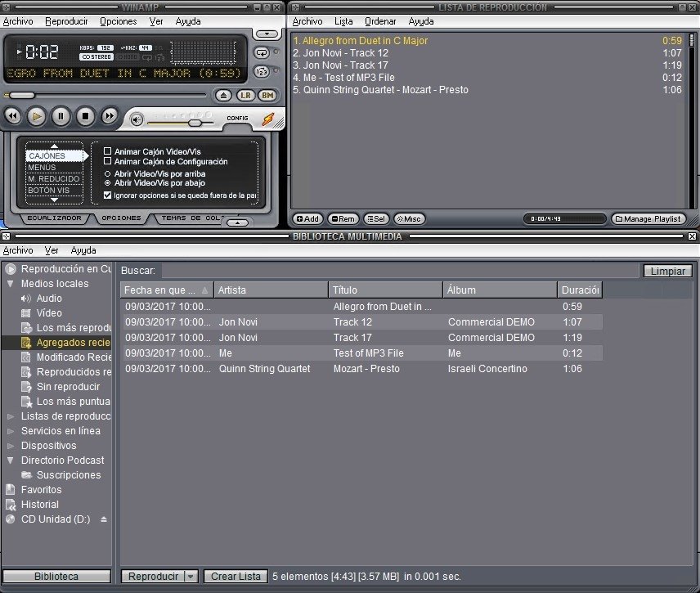Click the Misc button in playlist
The image size is (700, 593).
tap(409, 219)
